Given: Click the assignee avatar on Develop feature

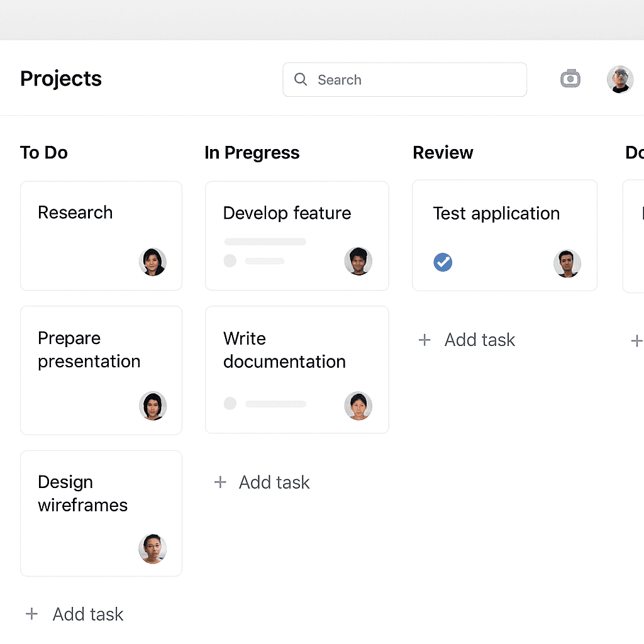Looking at the screenshot, I should click(358, 261).
